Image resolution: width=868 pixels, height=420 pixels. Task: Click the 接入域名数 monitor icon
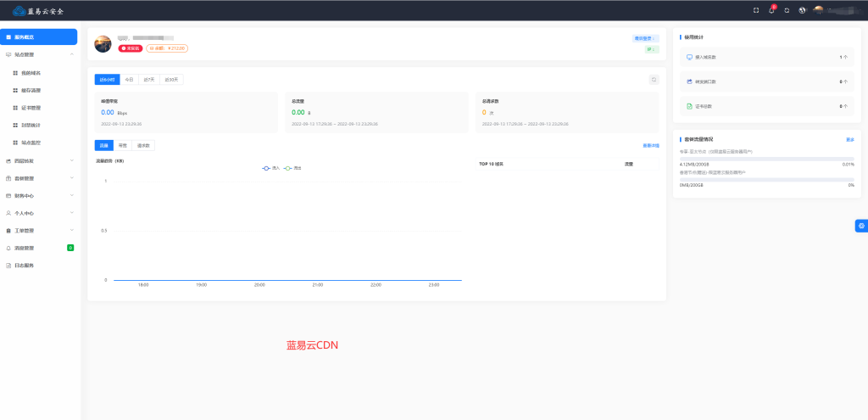689,58
